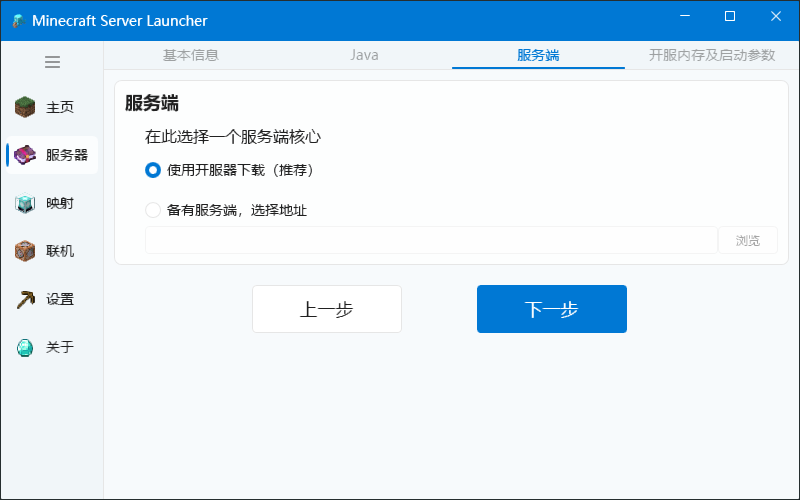Click the grass block 主页 icon

click(26, 107)
